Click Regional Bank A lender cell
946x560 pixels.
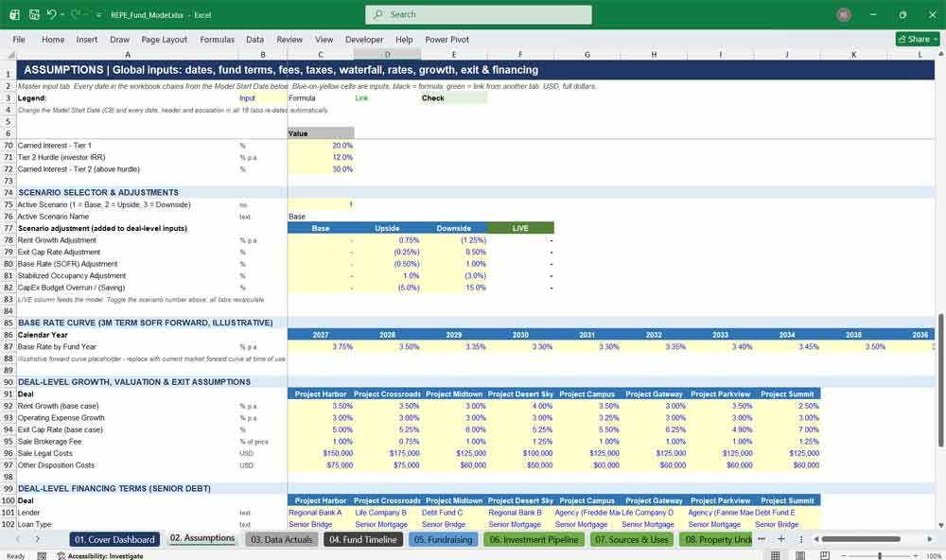pyautogui.click(x=321, y=513)
